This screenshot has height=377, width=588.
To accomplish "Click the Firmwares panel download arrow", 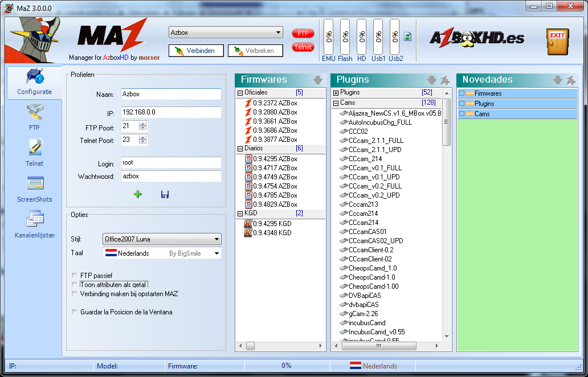I will pos(317,80).
